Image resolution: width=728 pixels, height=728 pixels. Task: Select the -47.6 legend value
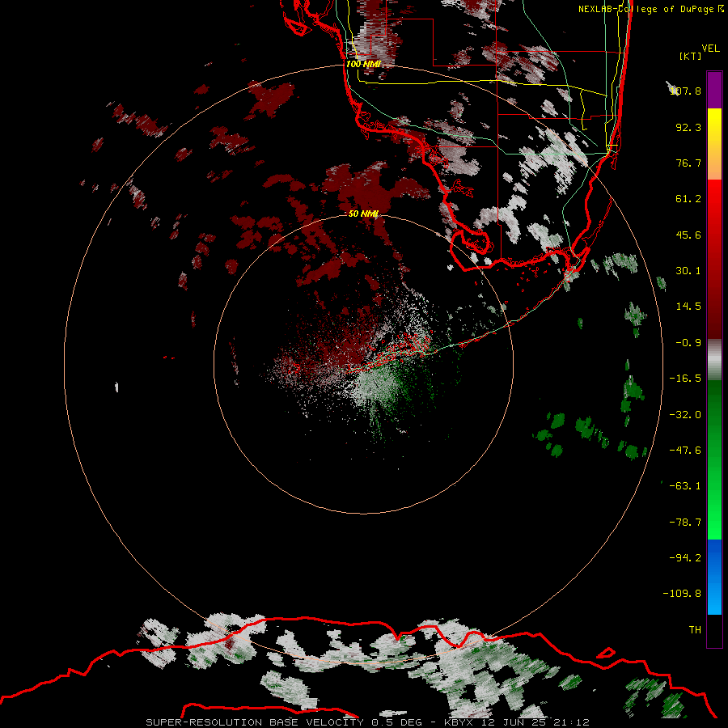[x=685, y=451]
